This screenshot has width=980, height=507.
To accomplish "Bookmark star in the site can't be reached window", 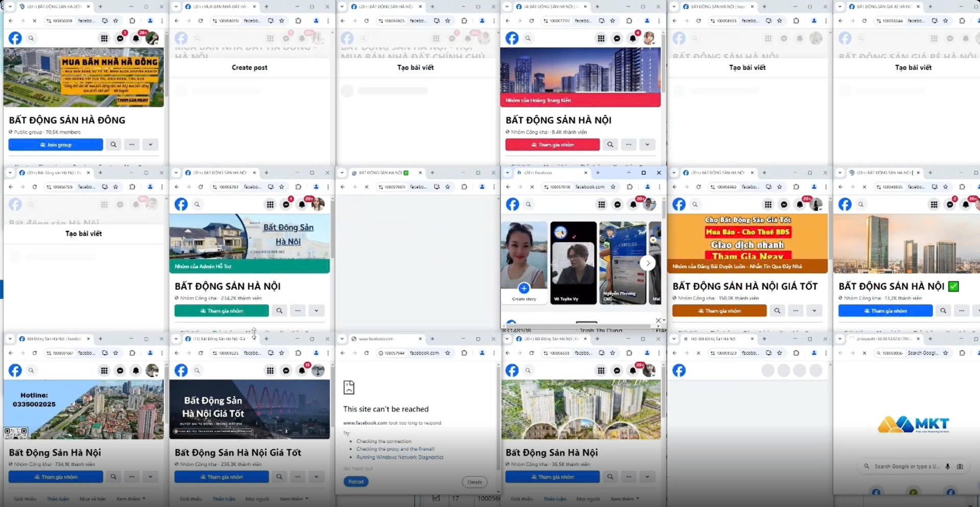I will click(448, 353).
